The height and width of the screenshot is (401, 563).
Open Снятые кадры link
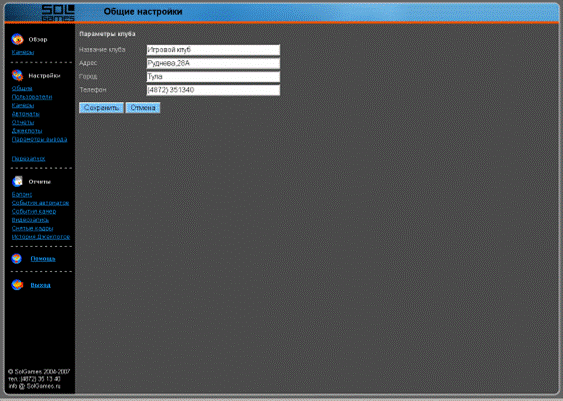pos(32,228)
